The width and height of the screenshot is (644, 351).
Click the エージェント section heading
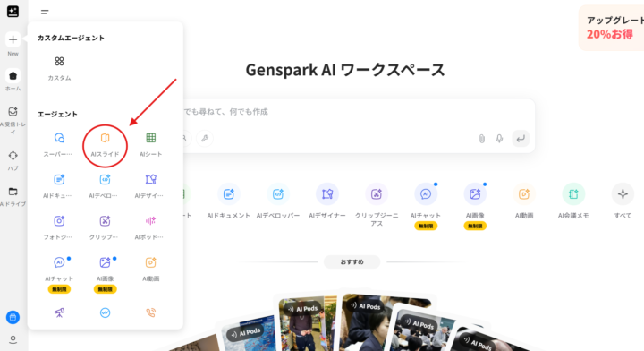(x=57, y=114)
